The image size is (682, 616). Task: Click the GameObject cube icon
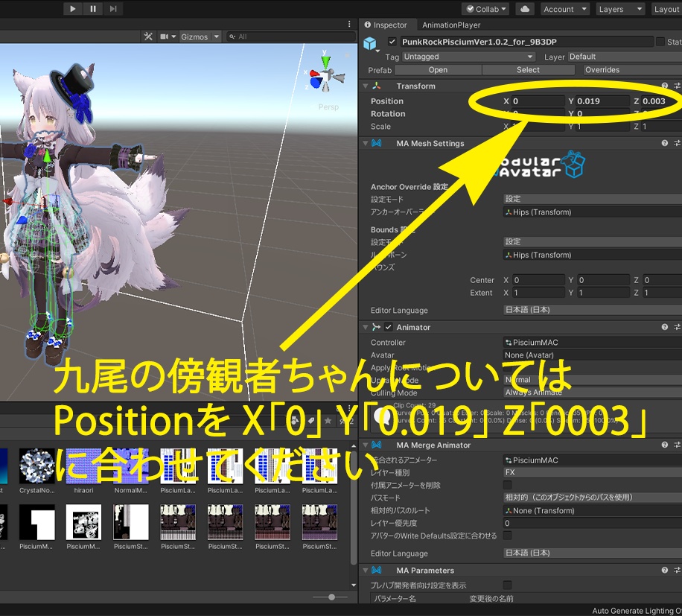(x=370, y=43)
